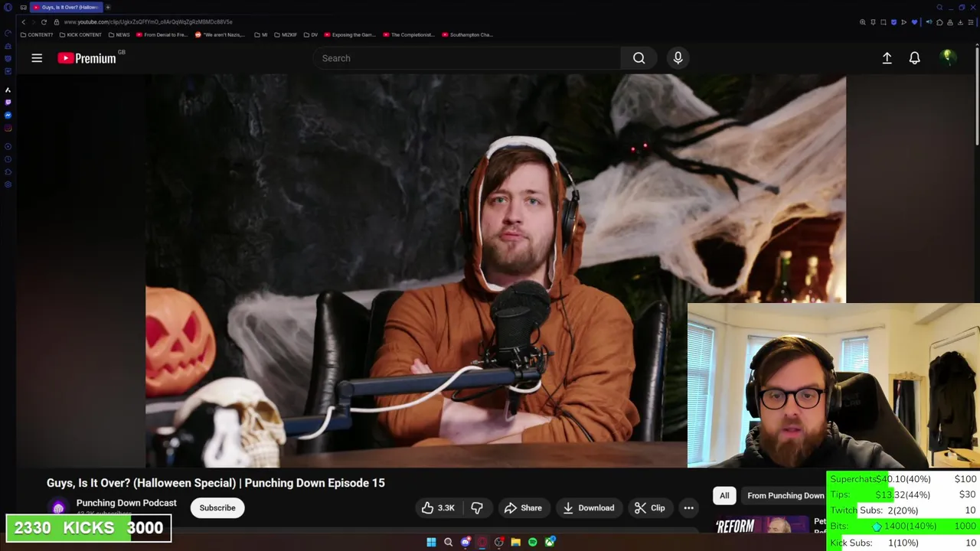
Task: Click the search-in-tabs icon in the title bar
Action: click(939, 7)
